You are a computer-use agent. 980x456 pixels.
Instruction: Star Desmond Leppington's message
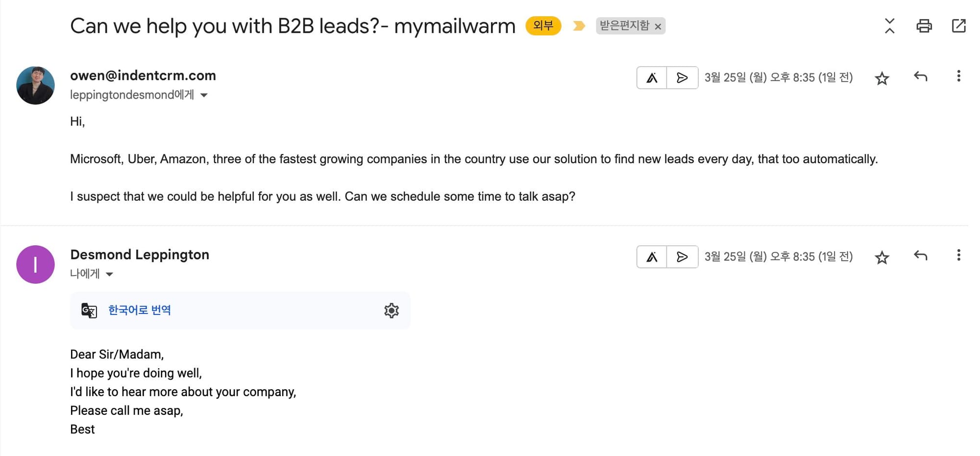click(x=882, y=257)
